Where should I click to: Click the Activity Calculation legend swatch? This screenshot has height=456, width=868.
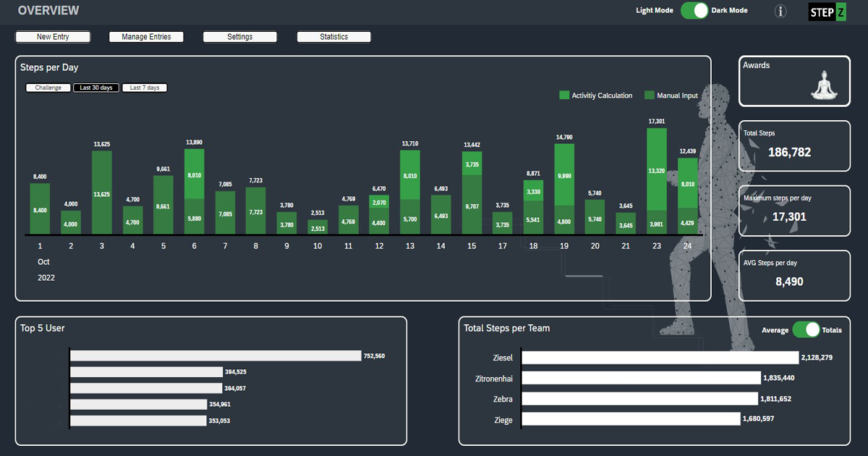pyautogui.click(x=564, y=96)
